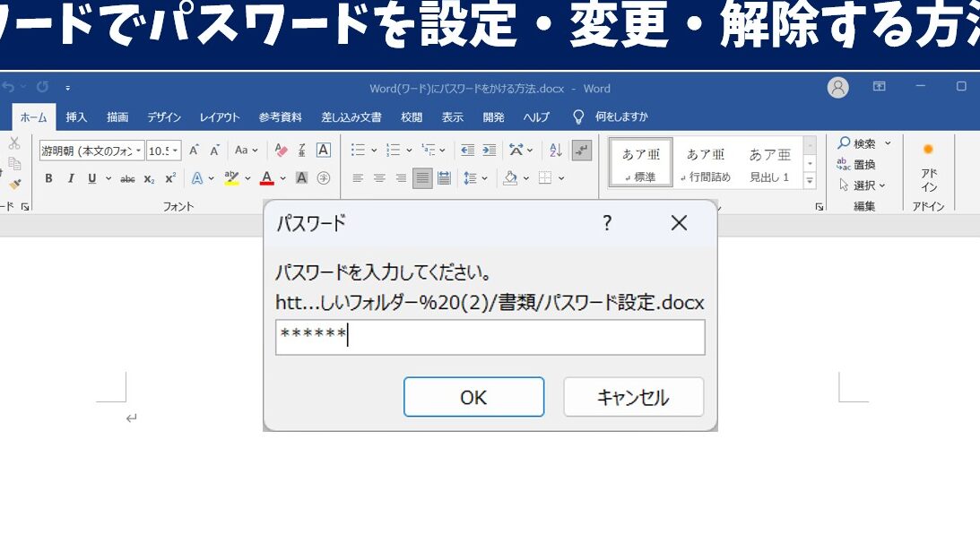Click the password dialog help question mark

607,223
